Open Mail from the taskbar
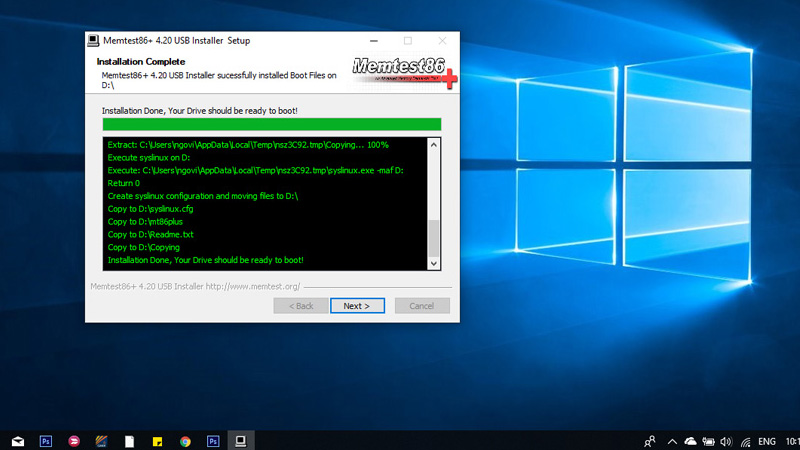The width and height of the screenshot is (800, 450). click(18, 441)
